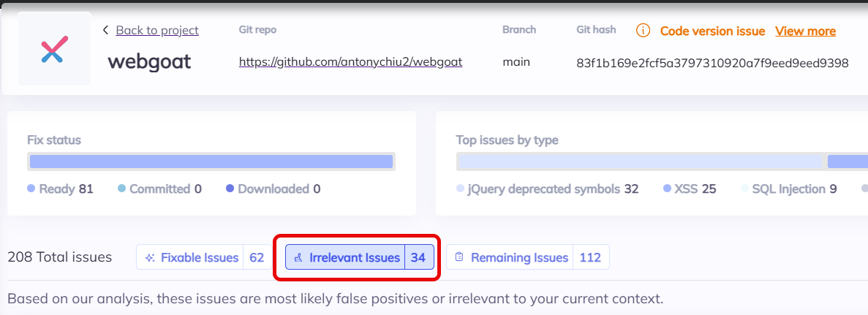Click the jQuery deprecated symbols legend entry
The height and width of the screenshot is (315, 868).
[546, 189]
